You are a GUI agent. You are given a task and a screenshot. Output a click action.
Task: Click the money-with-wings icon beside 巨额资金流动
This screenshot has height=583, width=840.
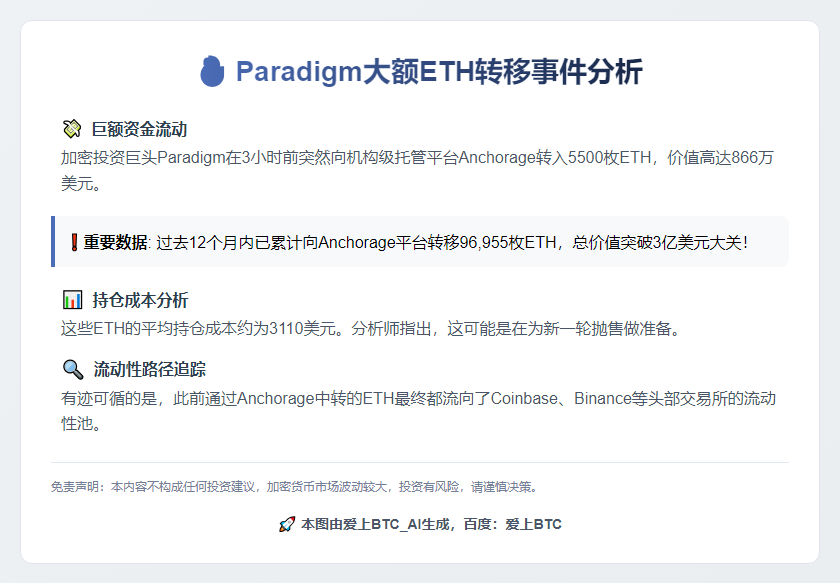click(x=72, y=129)
